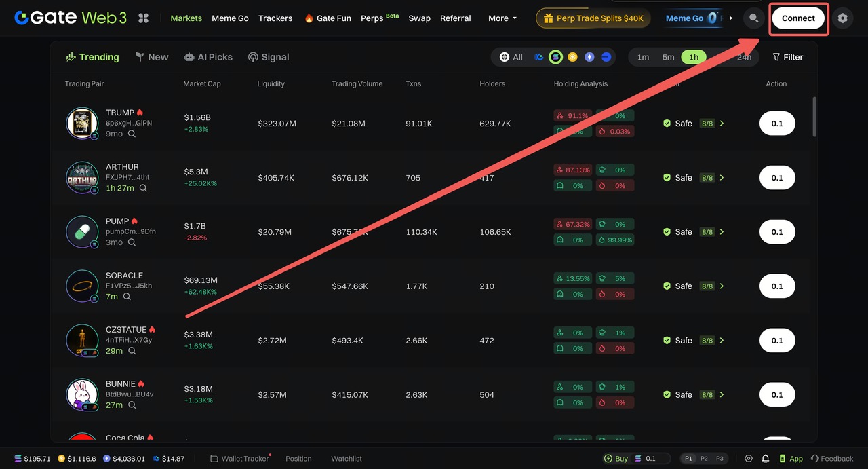
Task: Open the apps grid icon beside logo
Action: pyautogui.click(x=143, y=18)
